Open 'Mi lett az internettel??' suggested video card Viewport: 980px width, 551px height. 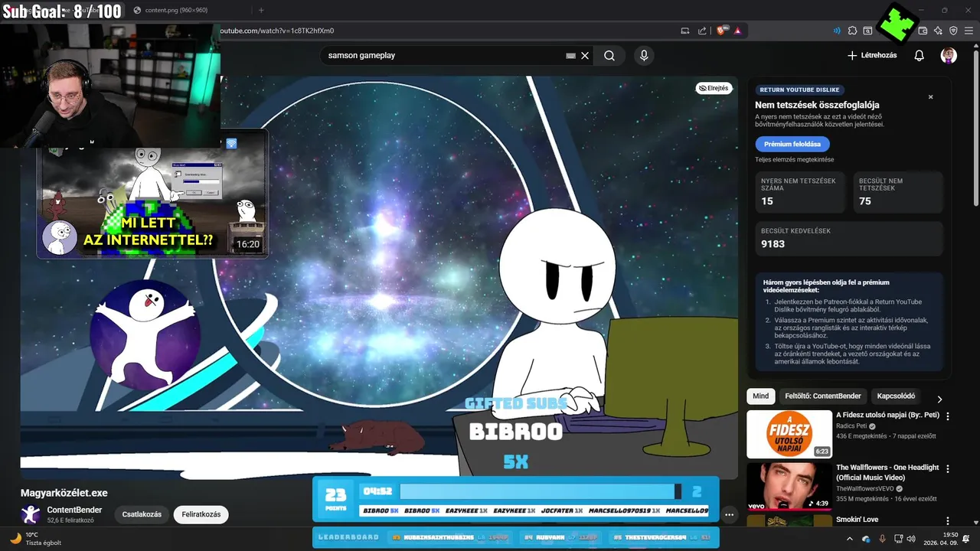152,194
